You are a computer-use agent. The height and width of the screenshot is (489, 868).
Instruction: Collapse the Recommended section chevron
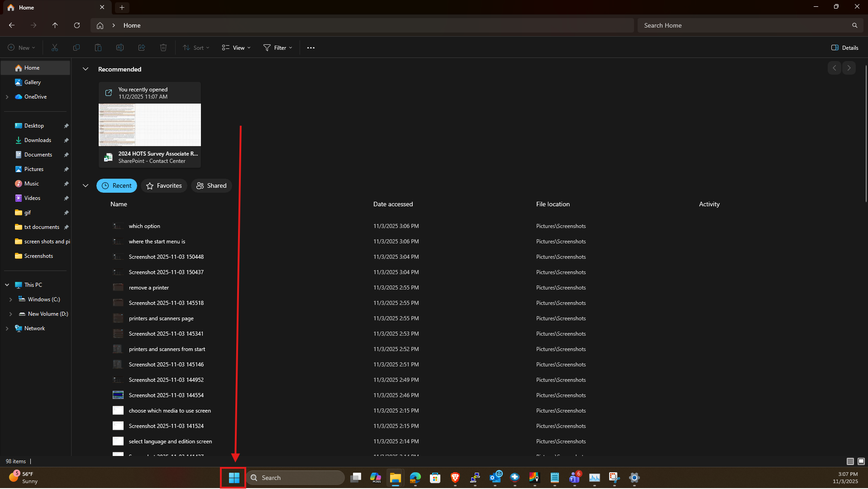point(86,69)
